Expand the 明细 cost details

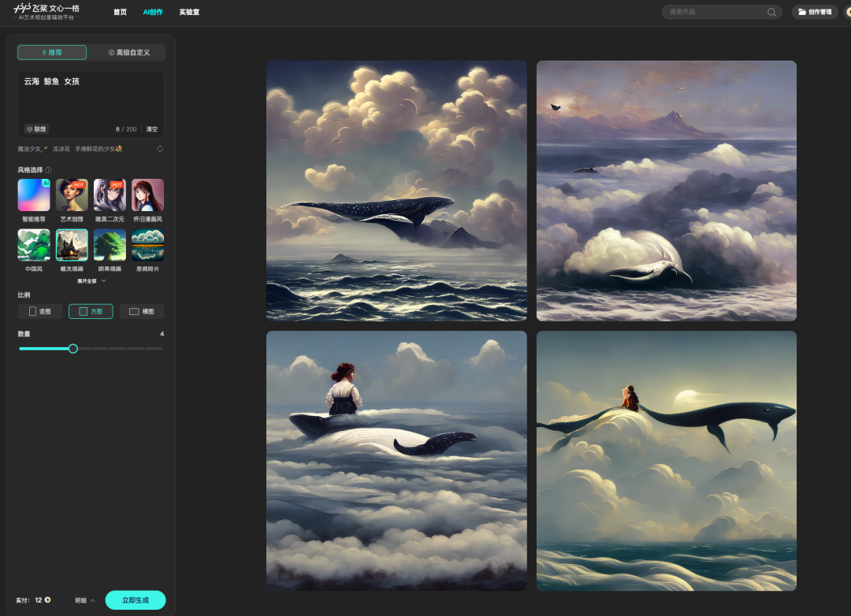pyautogui.click(x=85, y=600)
